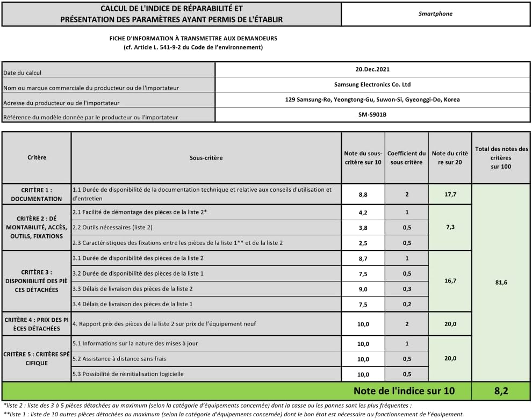Click the Note de l'indice sur 10 label

coord(404,391)
